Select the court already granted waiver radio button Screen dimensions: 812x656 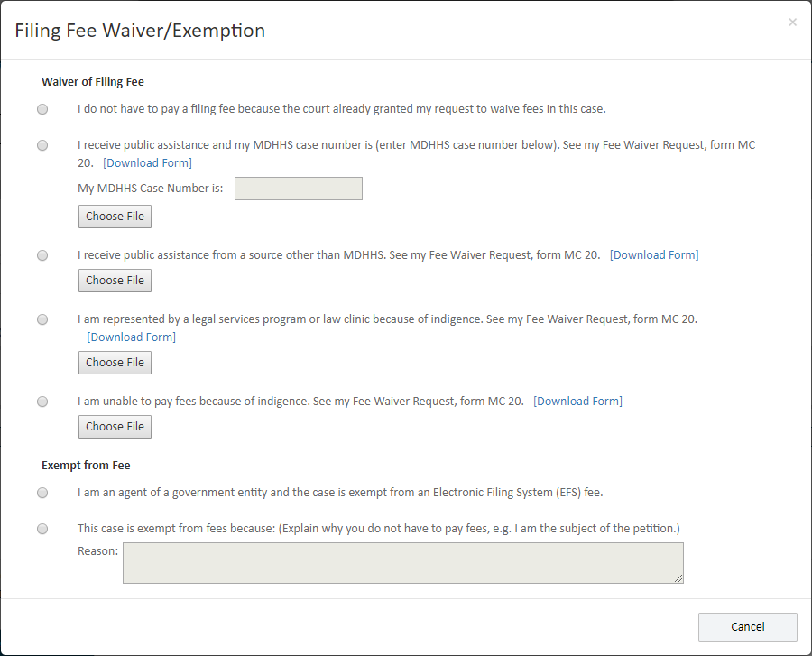pos(42,108)
